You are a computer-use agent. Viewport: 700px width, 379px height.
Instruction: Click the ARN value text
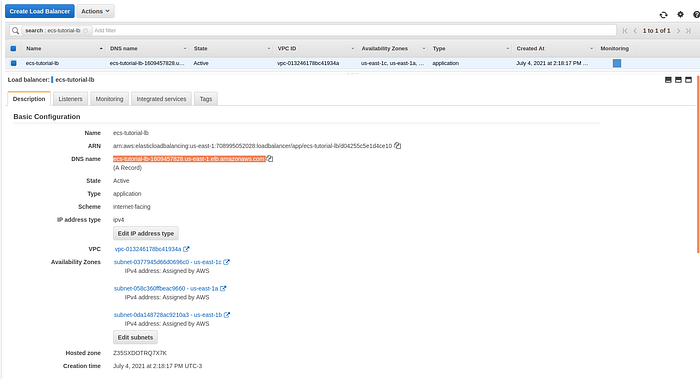click(x=252, y=146)
